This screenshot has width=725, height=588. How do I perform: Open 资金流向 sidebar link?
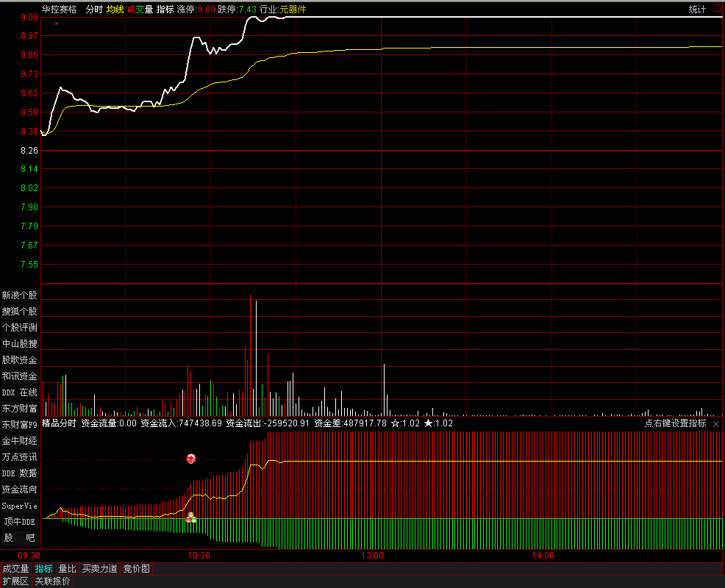point(19,489)
